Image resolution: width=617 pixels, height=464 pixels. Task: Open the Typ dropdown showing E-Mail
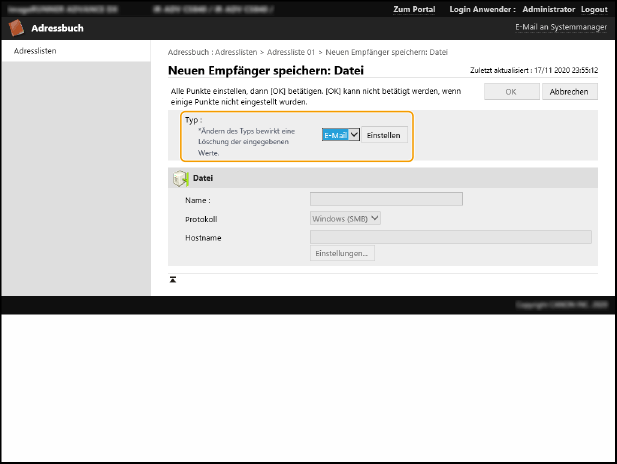pos(340,135)
